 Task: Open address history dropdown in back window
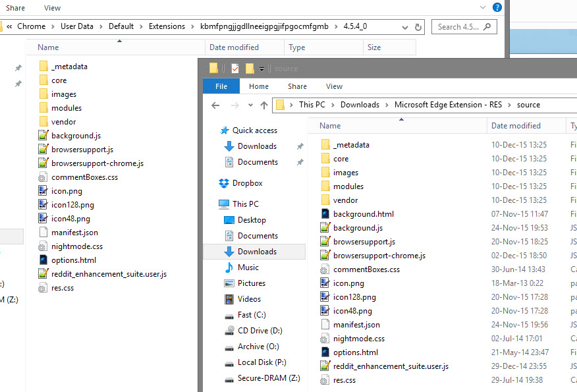(x=405, y=27)
